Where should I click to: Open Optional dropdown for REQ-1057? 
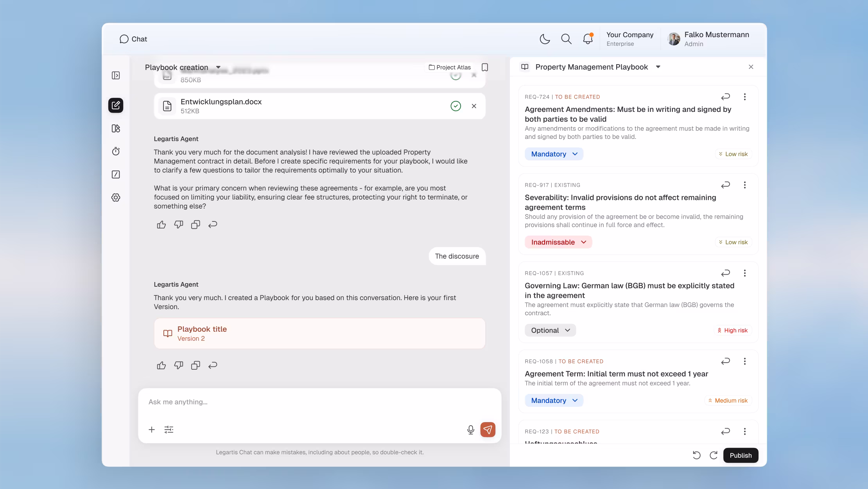[550, 331]
